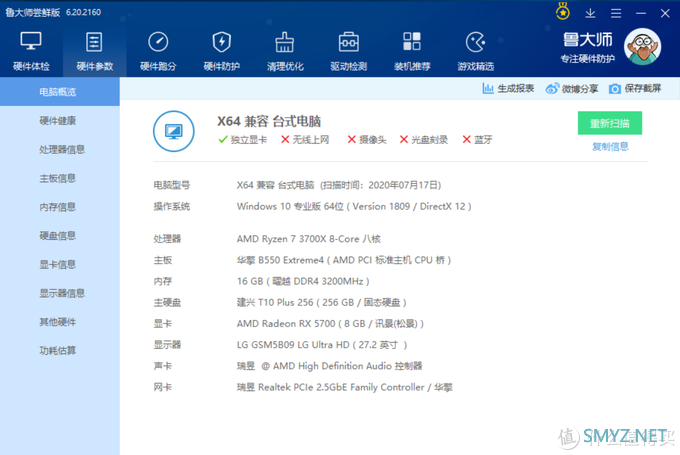Open 清理优化 cleanup broom icon

[285, 43]
